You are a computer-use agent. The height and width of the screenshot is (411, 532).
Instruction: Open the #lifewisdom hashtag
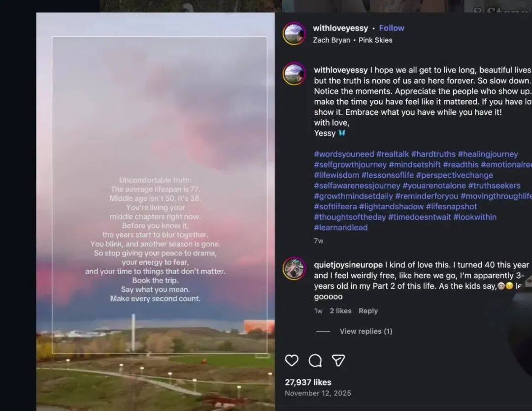coord(336,175)
